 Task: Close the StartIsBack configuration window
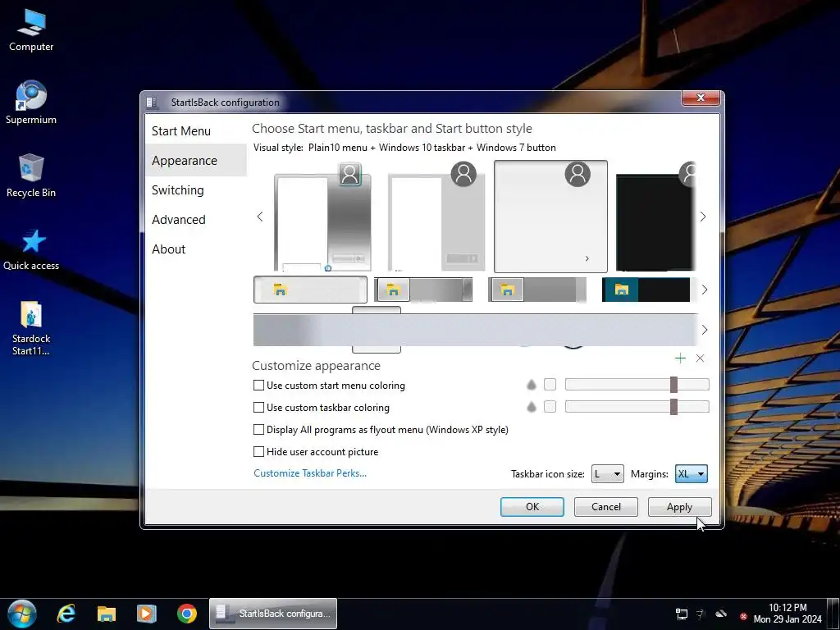[x=701, y=98]
